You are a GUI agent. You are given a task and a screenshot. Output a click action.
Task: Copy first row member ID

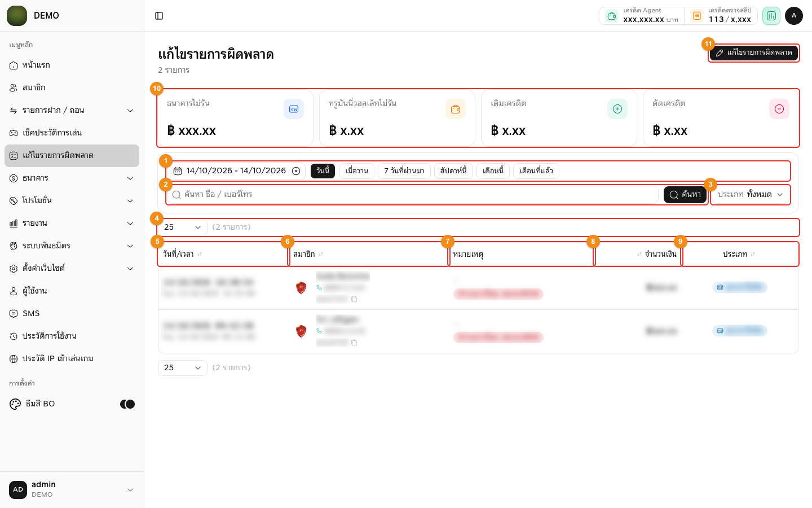(x=354, y=299)
